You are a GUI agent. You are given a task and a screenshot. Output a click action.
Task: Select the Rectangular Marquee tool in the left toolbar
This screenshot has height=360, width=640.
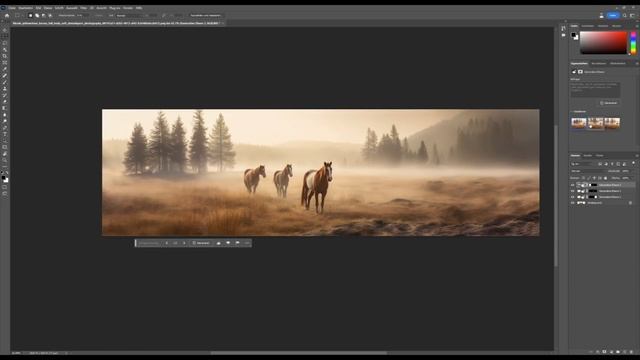(x=5, y=37)
